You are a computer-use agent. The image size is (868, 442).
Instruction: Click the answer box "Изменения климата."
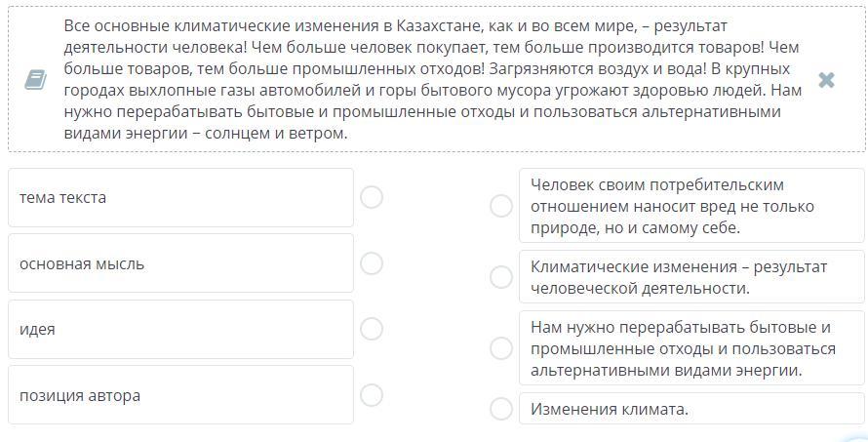coord(691,409)
